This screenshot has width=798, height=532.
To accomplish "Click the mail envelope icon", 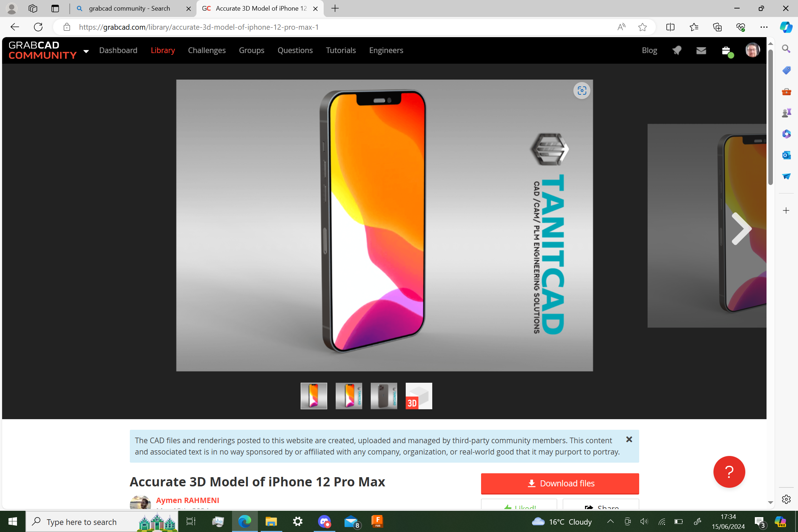I will pos(702,51).
